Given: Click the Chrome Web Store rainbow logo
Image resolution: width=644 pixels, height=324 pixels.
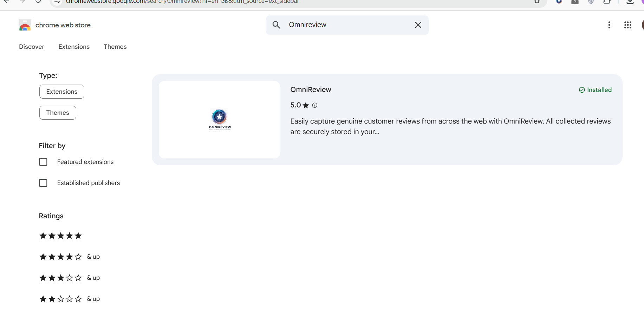Looking at the screenshot, I should pyautogui.click(x=25, y=25).
